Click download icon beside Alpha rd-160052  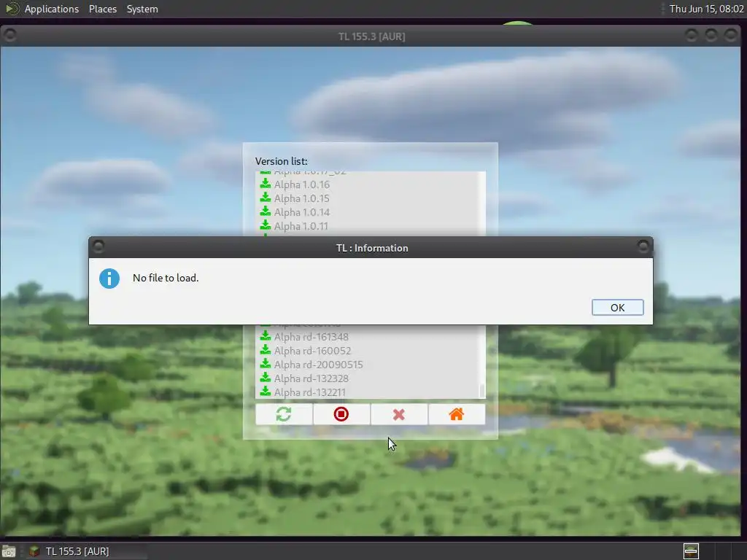pos(266,350)
